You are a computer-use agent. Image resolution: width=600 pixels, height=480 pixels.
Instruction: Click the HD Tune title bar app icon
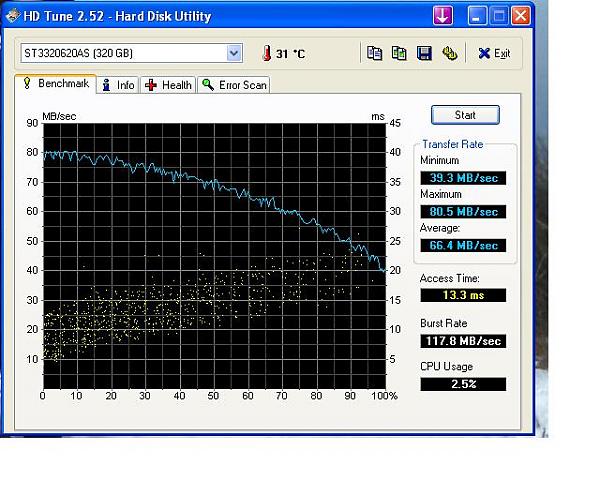pyautogui.click(x=13, y=16)
